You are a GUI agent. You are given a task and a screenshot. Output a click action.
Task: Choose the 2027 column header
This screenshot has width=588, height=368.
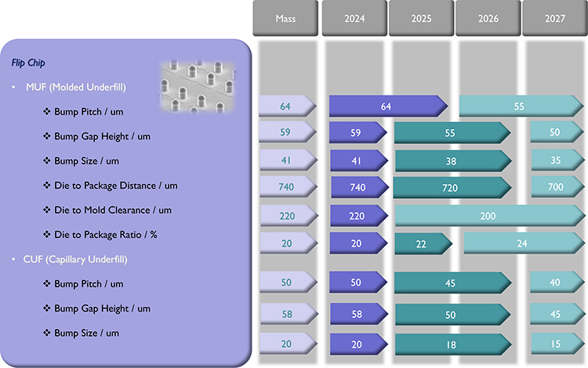pos(554,18)
